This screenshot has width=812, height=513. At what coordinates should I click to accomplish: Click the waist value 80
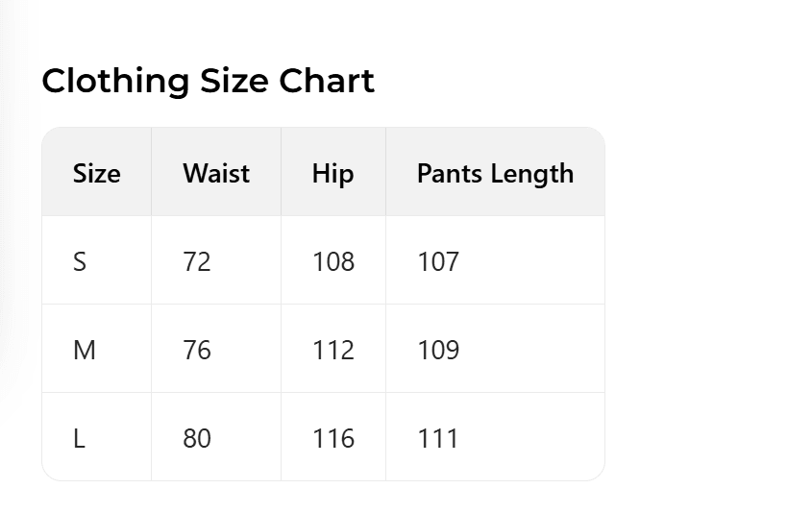pos(197,438)
